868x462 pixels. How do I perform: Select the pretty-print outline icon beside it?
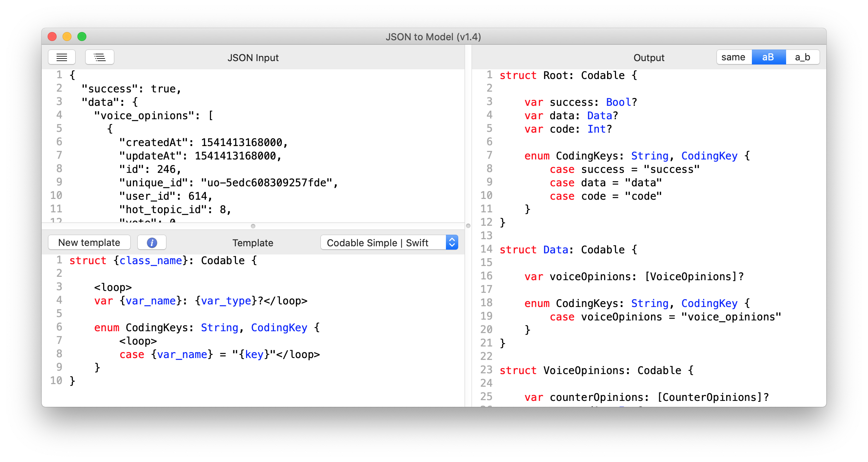(x=99, y=57)
